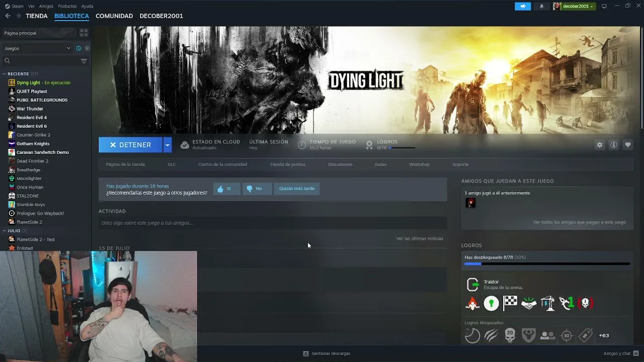
Task: Select the locked shield achievement icon
Action: 529,335
